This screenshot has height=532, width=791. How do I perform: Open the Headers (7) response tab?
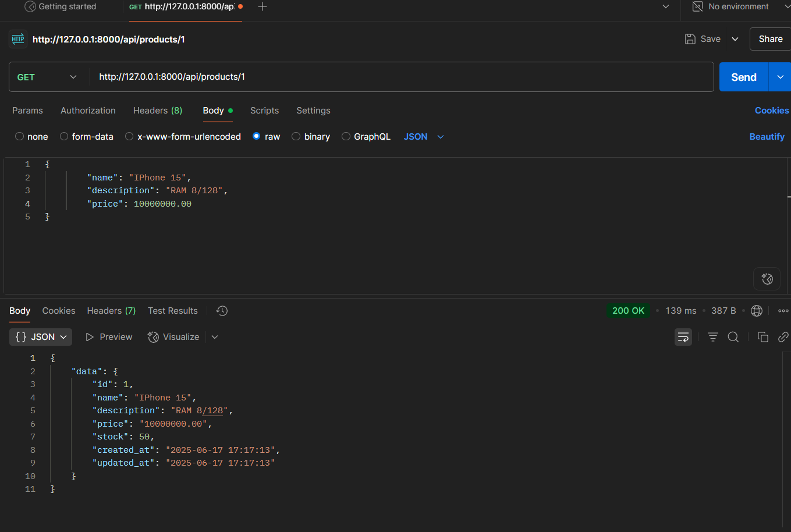click(111, 311)
